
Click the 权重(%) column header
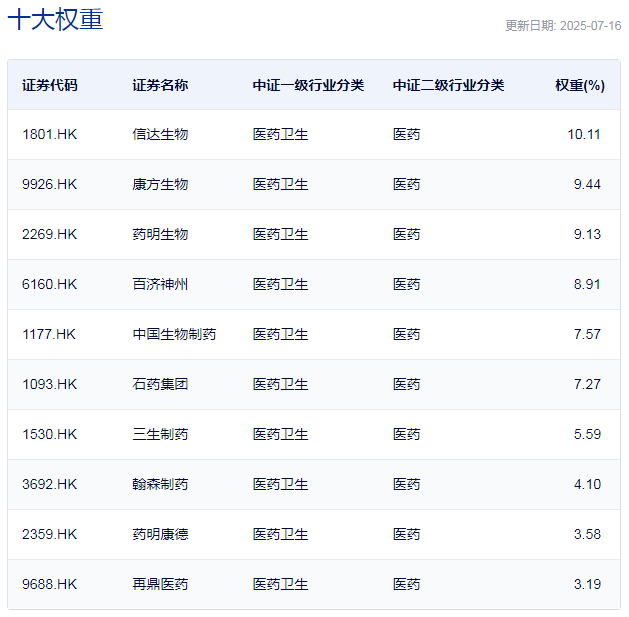(x=580, y=85)
